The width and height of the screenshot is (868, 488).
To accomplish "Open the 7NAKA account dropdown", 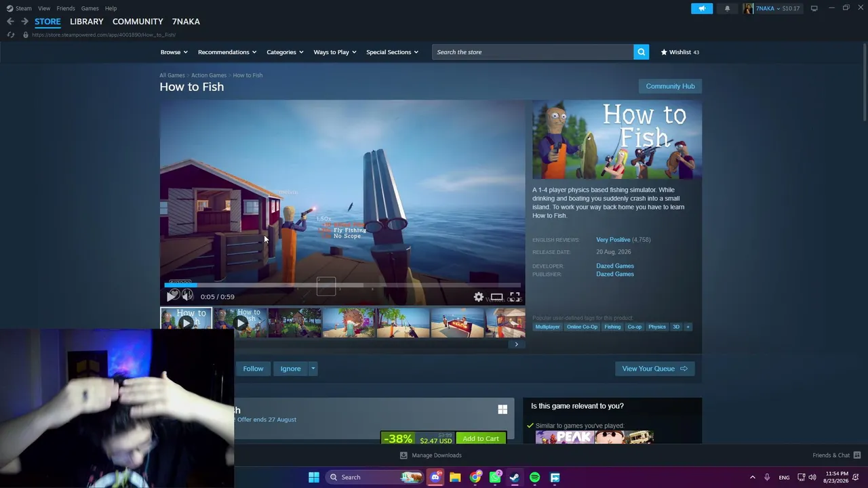I will 772,8.
